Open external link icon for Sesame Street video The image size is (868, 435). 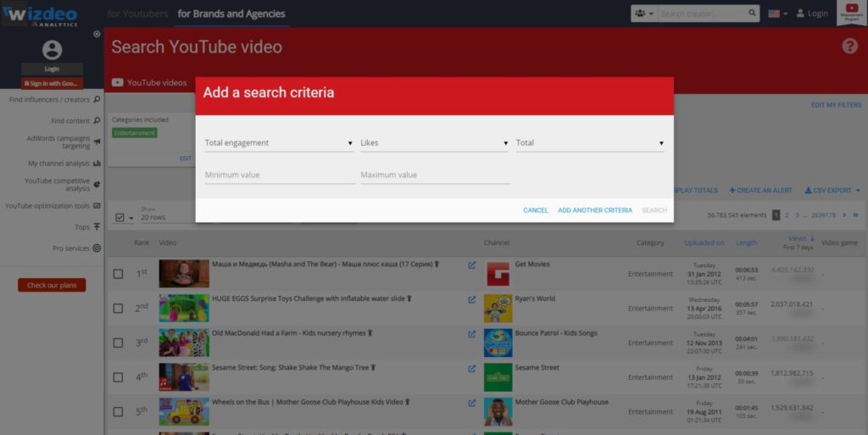[472, 368]
